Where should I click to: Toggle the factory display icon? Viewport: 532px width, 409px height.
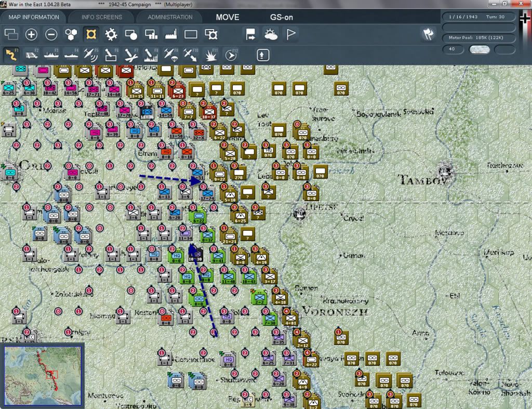pyautogui.click(x=171, y=34)
